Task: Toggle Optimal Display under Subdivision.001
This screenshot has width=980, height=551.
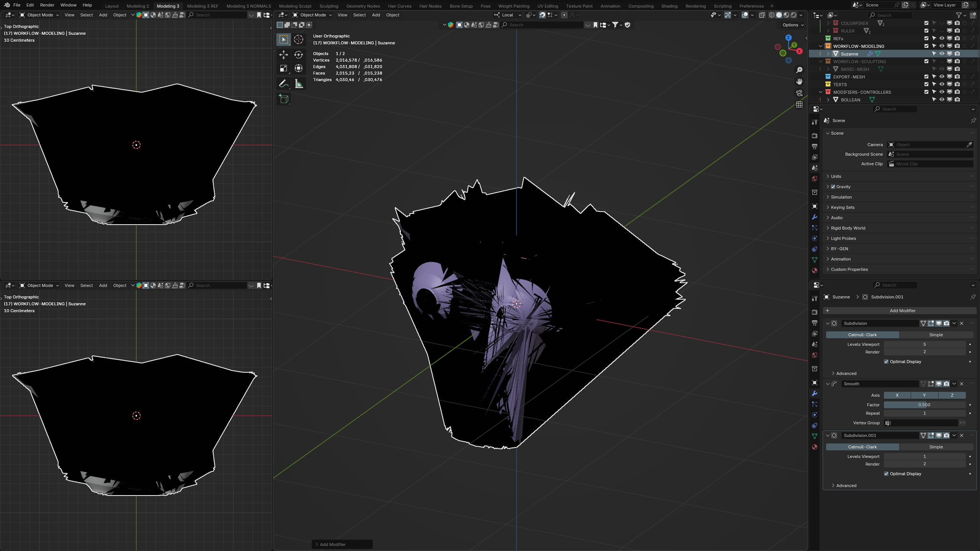Action: click(886, 474)
